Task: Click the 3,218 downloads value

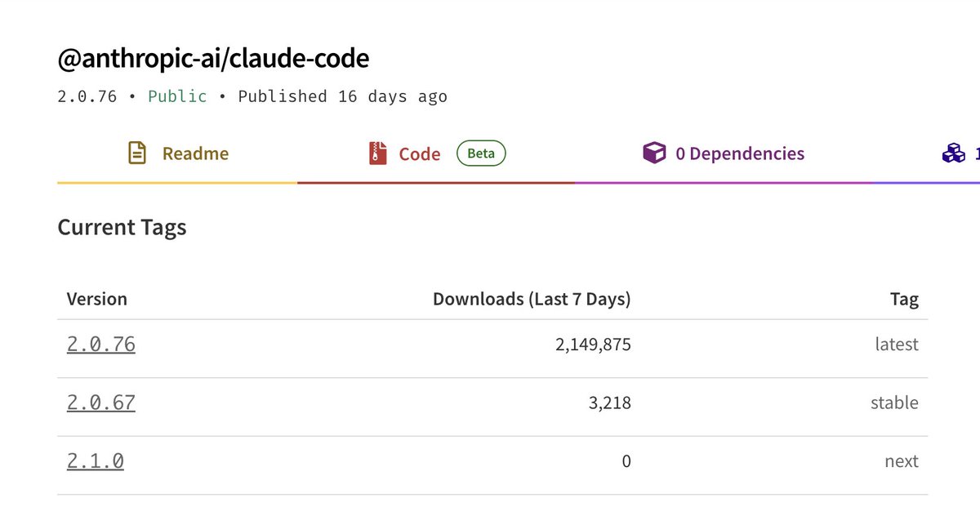Action: click(x=611, y=403)
